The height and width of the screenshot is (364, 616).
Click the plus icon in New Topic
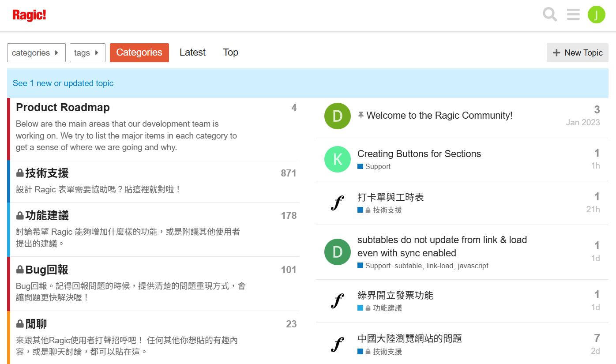click(556, 53)
